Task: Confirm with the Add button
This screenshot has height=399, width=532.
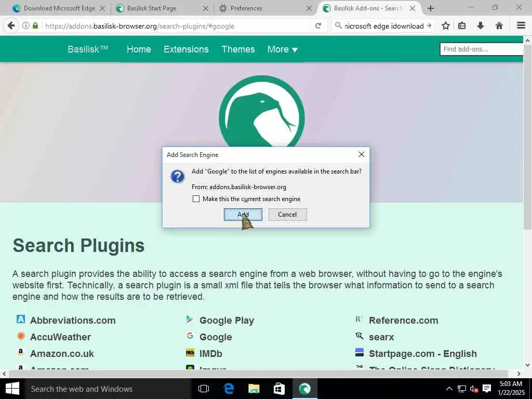Action: [243, 215]
